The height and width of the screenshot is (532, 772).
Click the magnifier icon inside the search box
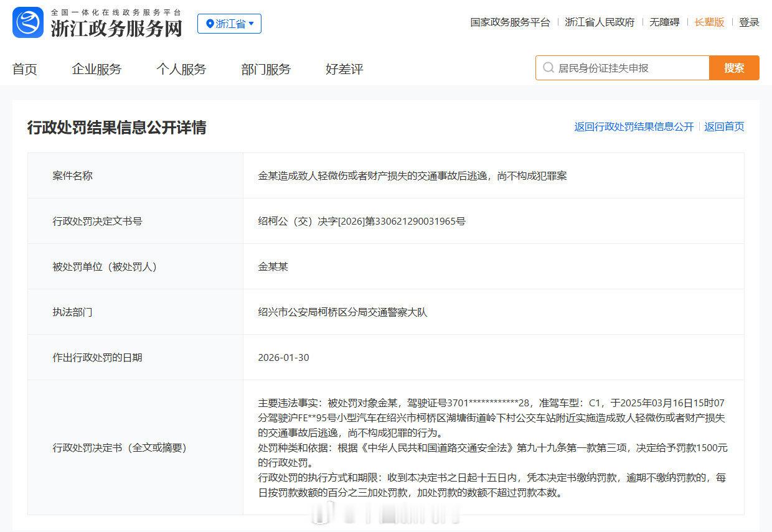tap(548, 68)
